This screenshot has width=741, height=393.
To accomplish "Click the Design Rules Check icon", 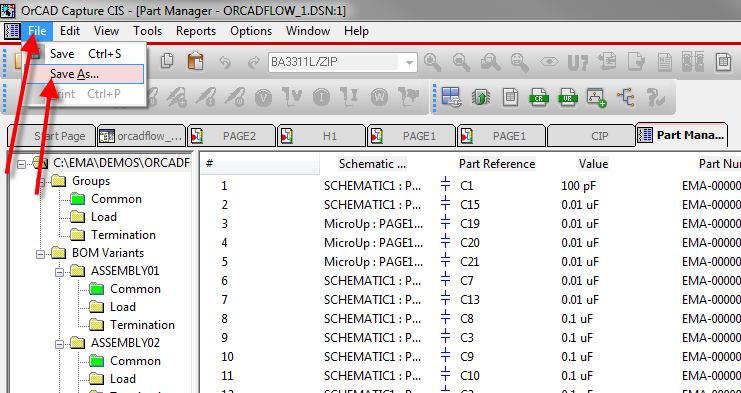I will tap(636, 62).
